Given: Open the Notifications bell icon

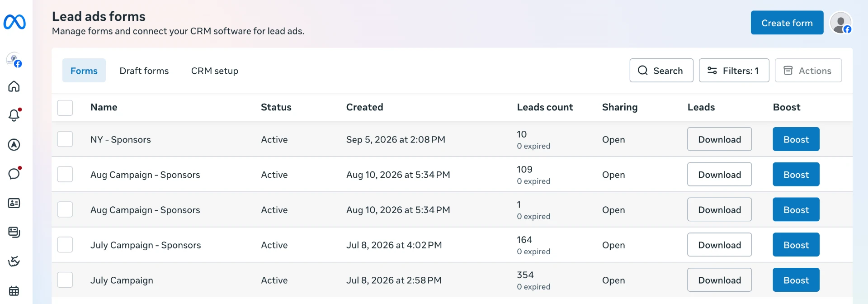Looking at the screenshot, I should point(14,115).
